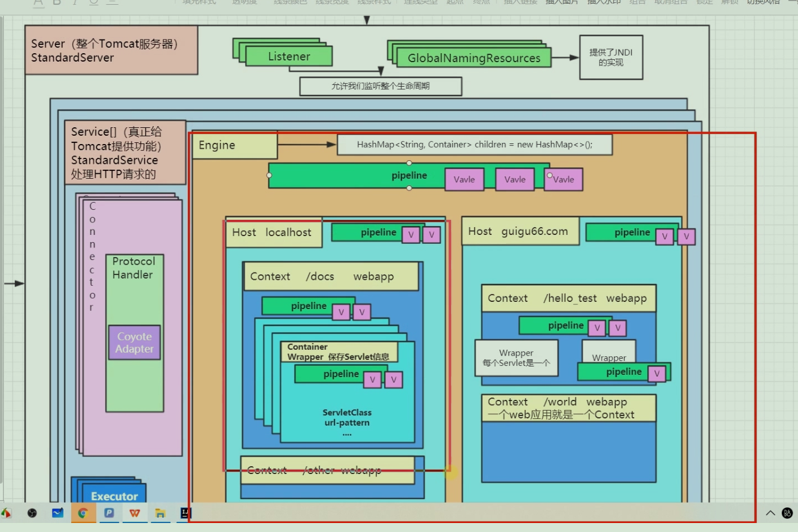Image resolution: width=798 pixels, height=532 pixels.
Task: Select the Container Wrapper 保存Servlet信息 label
Action: click(339, 351)
